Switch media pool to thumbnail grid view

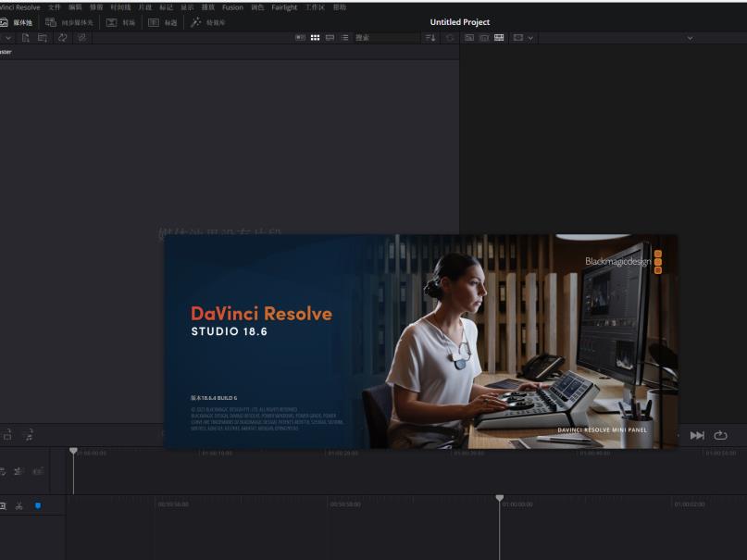pyautogui.click(x=315, y=38)
